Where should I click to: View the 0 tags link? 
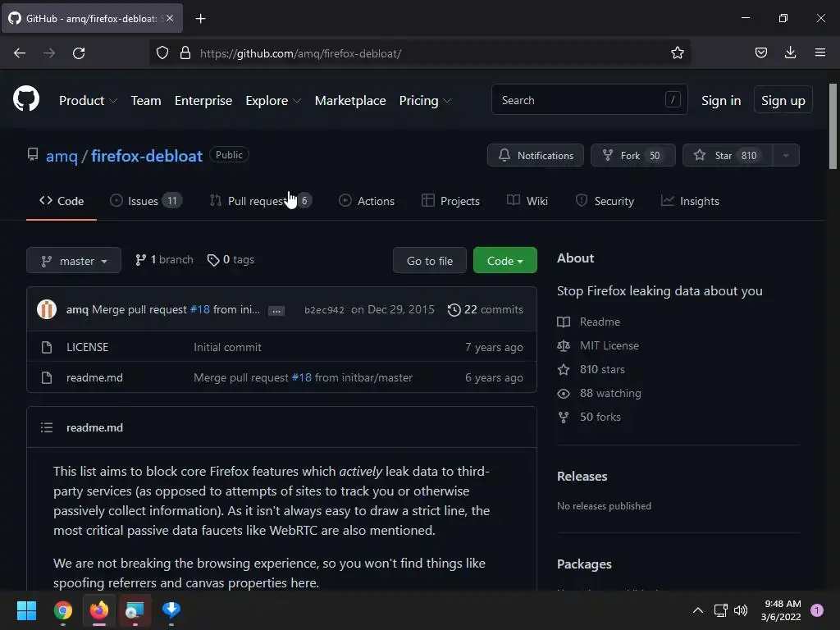tap(231, 260)
